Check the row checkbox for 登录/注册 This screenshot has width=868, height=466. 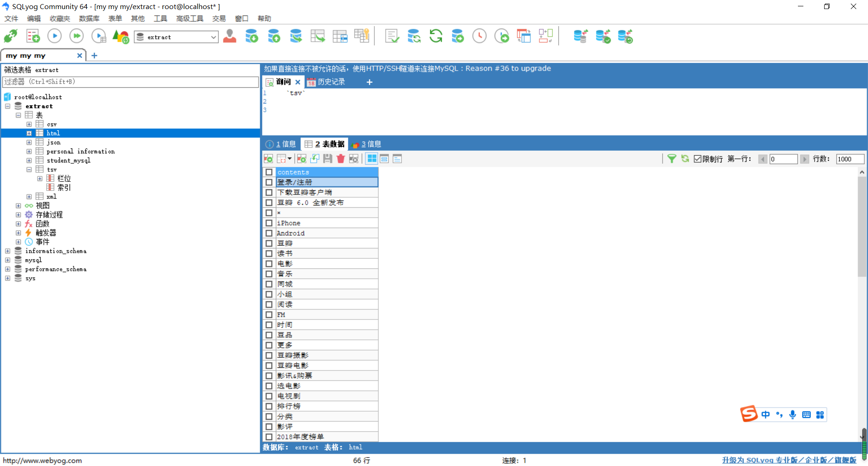pyautogui.click(x=269, y=182)
